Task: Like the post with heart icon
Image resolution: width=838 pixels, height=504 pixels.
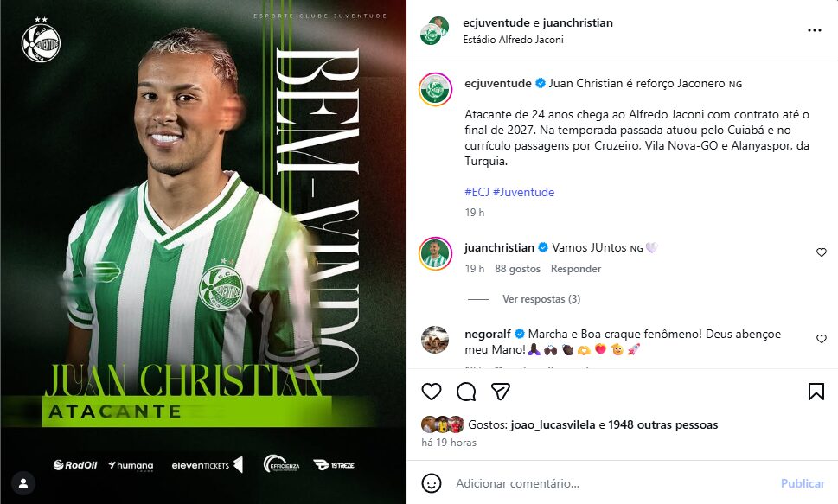Action: (x=432, y=392)
